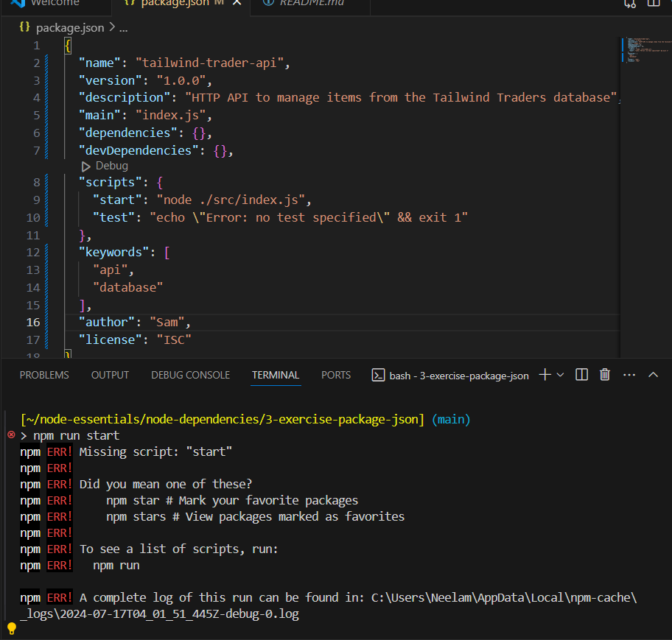Click the package.json breadcrumb
This screenshot has height=640, width=672.
pos(70,28)
